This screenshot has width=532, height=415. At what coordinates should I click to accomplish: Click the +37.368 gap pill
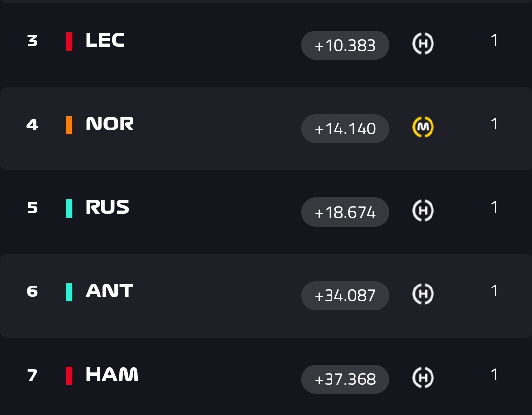coord(345,379)
